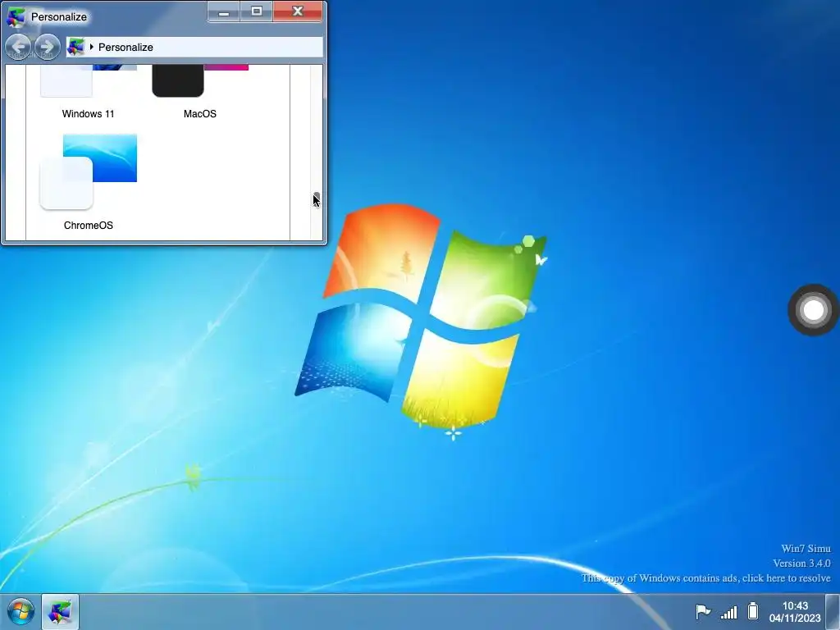The image size is (840, 630).
Task: Close the Personalize window
Action: click(298, 11)
